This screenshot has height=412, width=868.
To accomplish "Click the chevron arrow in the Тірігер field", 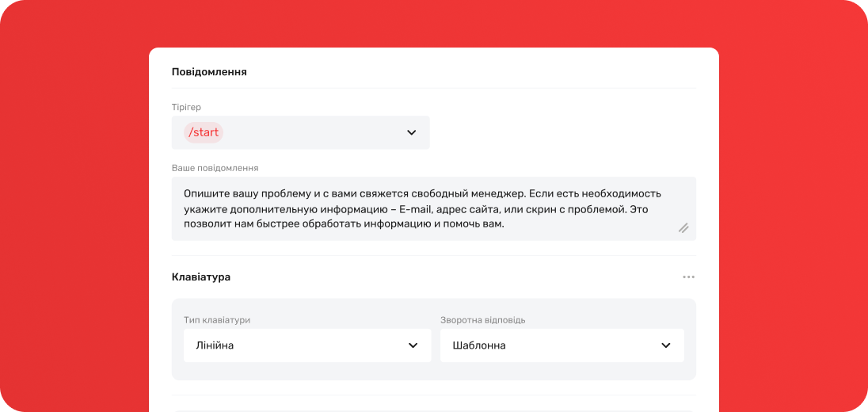I will 411,133.
